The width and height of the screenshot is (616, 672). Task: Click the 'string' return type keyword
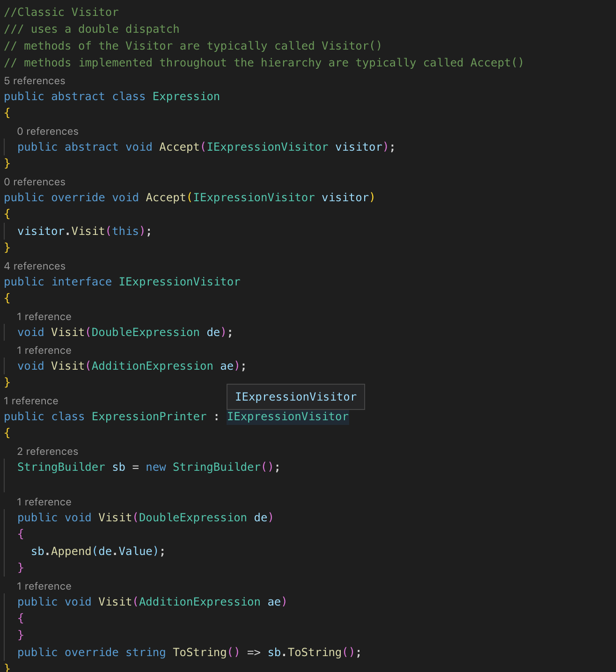click(x=146, y=652)
